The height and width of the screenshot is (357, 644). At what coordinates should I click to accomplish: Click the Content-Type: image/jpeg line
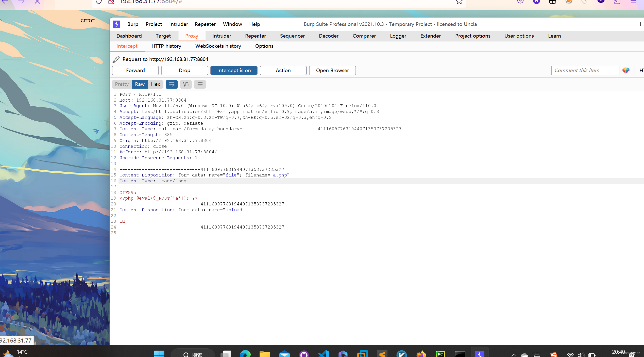153,181
